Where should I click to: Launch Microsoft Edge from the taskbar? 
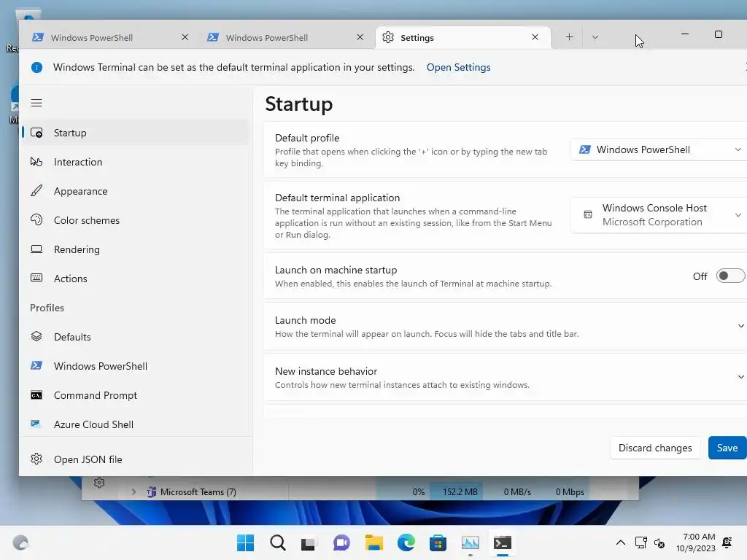(x=406, y=542)
